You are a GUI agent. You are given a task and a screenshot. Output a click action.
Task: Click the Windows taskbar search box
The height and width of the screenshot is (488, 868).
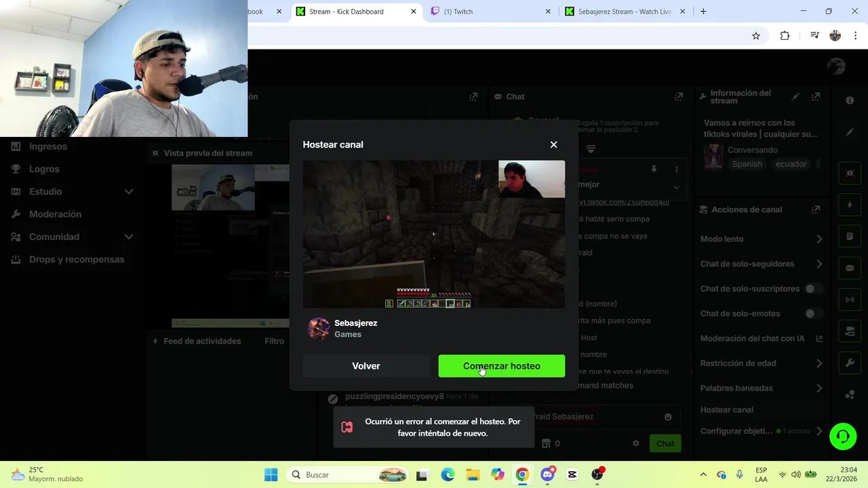pos(348,475)
